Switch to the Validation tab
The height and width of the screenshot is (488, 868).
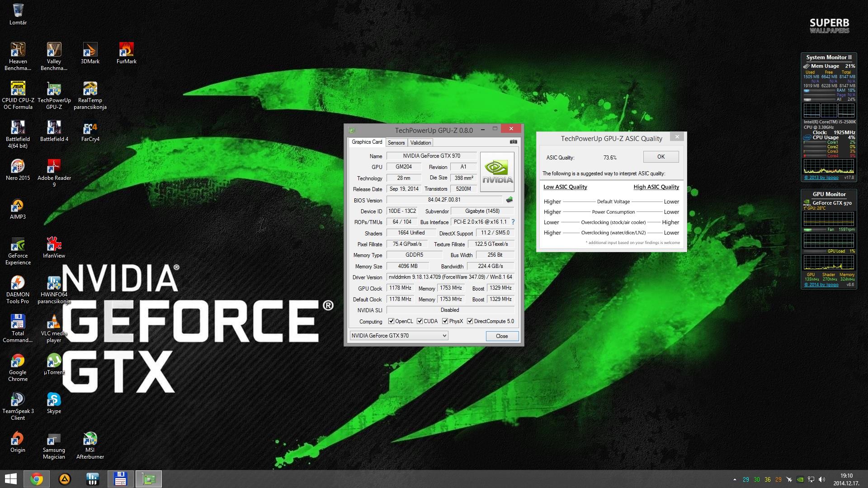[x=420, y=143]
